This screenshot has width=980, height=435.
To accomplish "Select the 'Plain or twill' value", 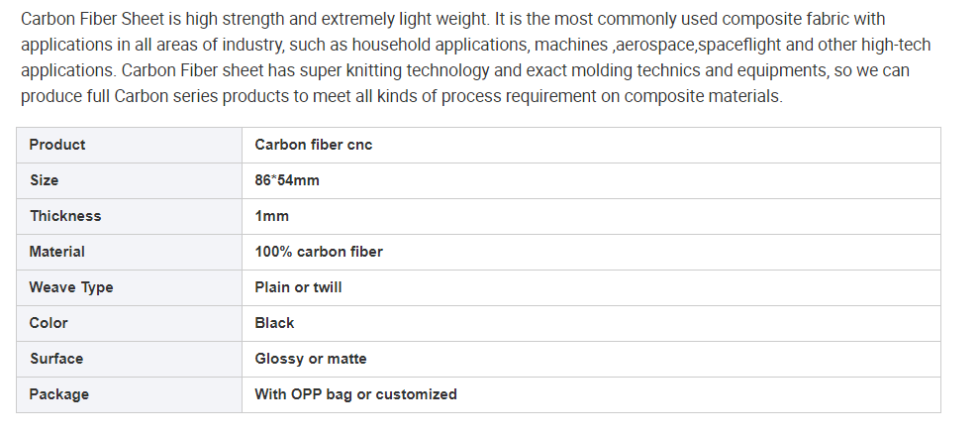I will [x=298, y=287].
